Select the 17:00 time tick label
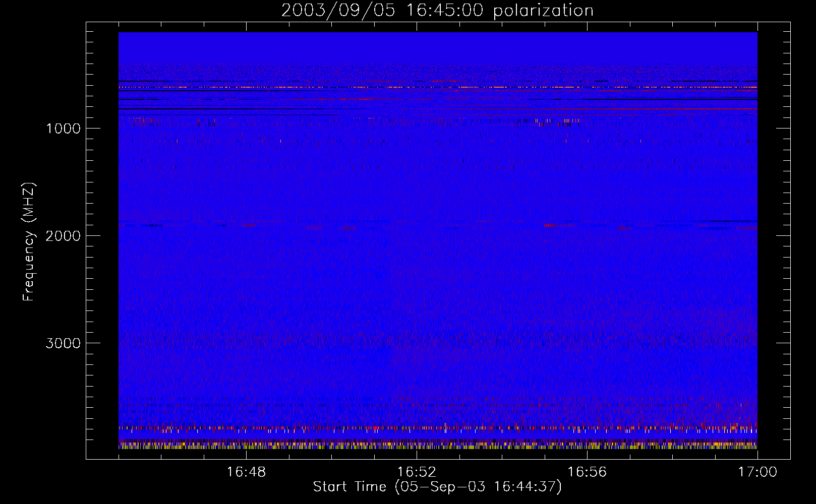Screen dimensions: 816x504 coord(757,472)
